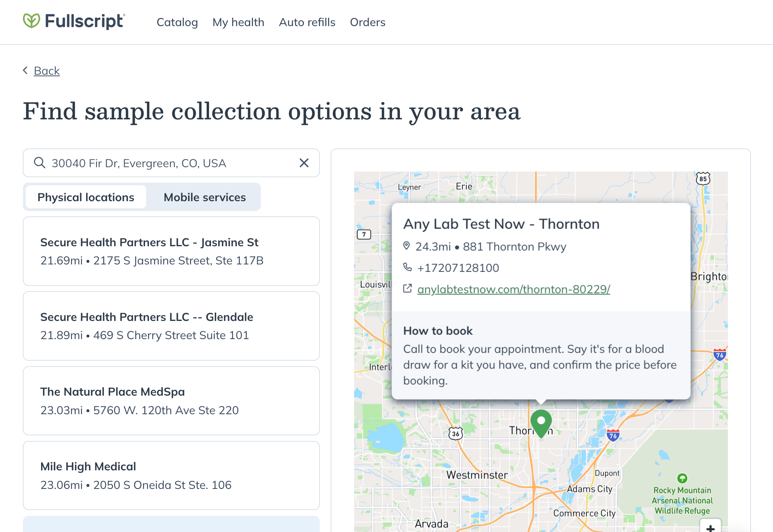Select The Natural Place MedSpa location card
The height and width of the screenshot is (532, 773).
click(x=171, y=401)
